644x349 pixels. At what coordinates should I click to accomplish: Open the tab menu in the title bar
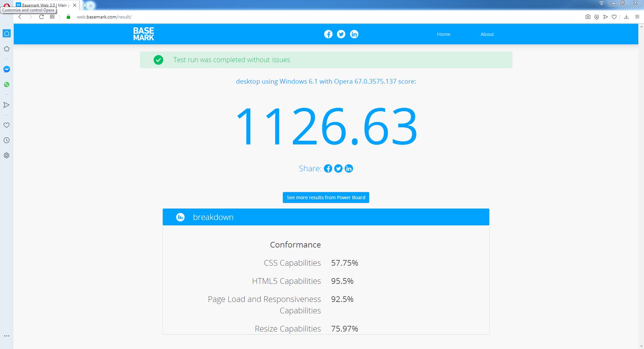pos(602,3)
